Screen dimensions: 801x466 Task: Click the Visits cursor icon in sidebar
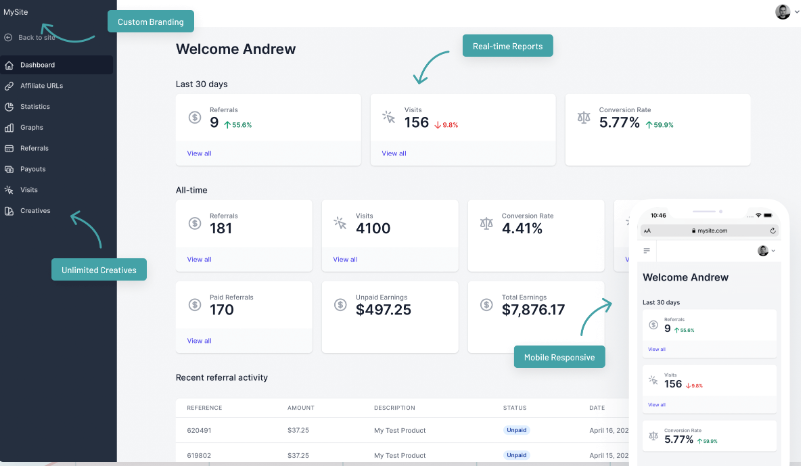[x=9, y=190]
